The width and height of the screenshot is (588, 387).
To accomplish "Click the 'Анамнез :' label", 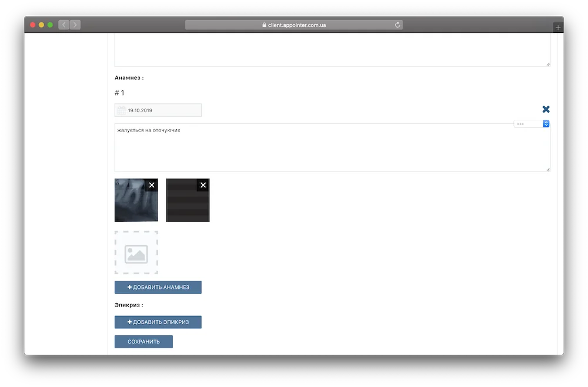I will [129, 78].
